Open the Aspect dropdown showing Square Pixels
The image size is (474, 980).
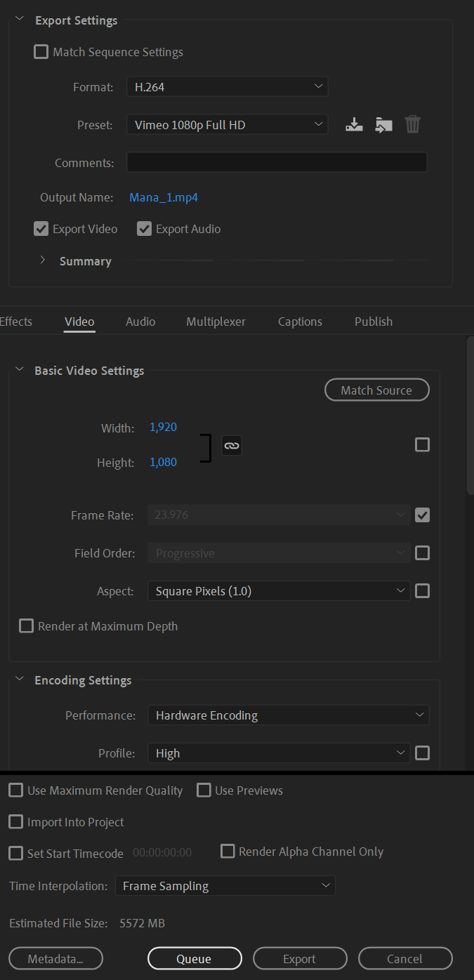pos(278,590)
